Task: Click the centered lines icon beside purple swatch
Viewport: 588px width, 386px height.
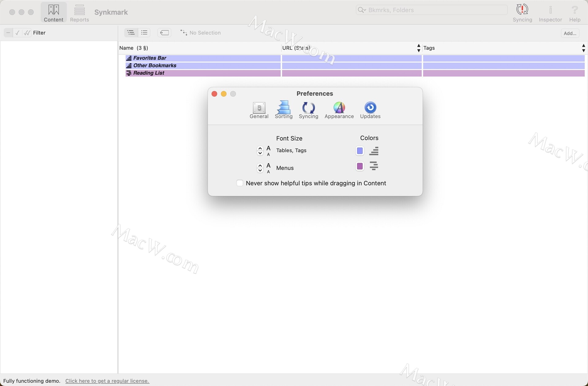Action: tap(374, 166)
